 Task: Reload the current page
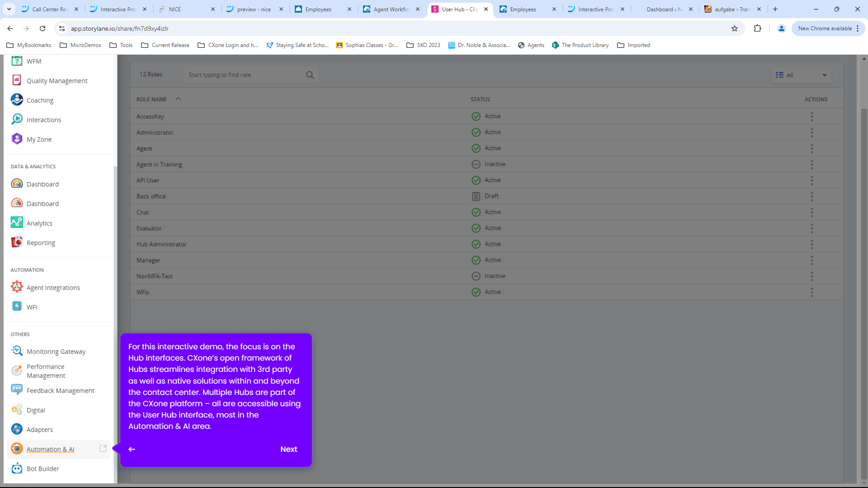coord(42,28)
